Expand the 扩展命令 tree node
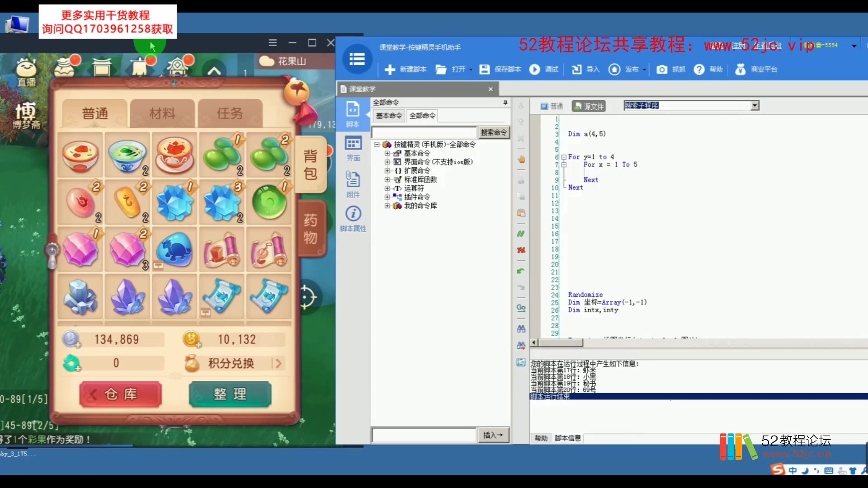 387,171
